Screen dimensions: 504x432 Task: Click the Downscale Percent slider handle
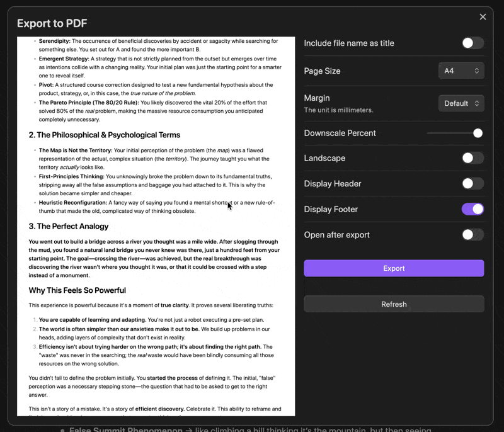[478, 133]
